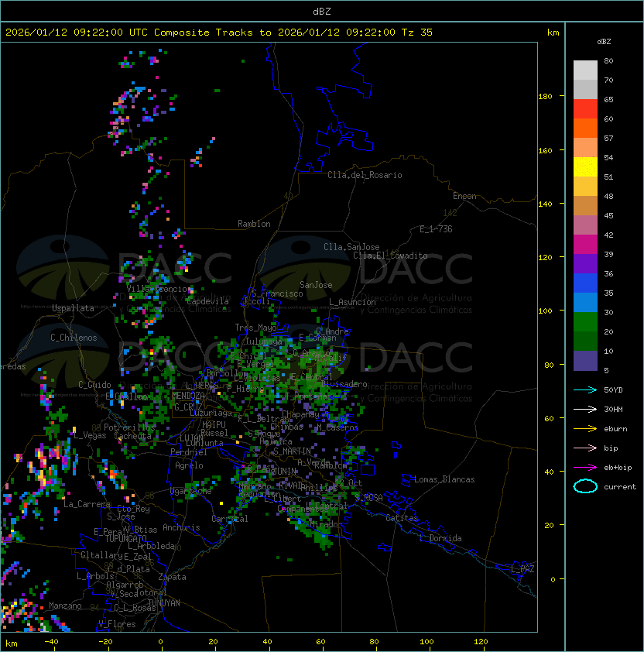The image size is (644, 652).
Task: Click the dBZ title at top
Action: click(x=322, y=12)
